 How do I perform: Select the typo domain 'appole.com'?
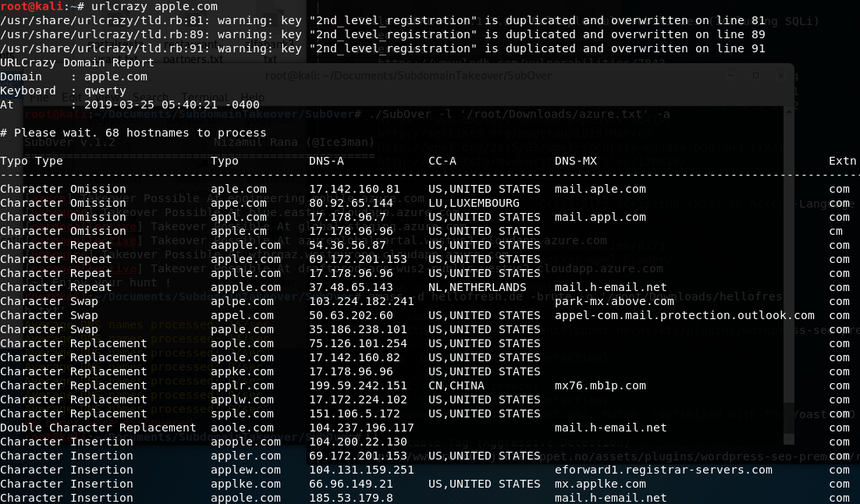click(246, 498)
